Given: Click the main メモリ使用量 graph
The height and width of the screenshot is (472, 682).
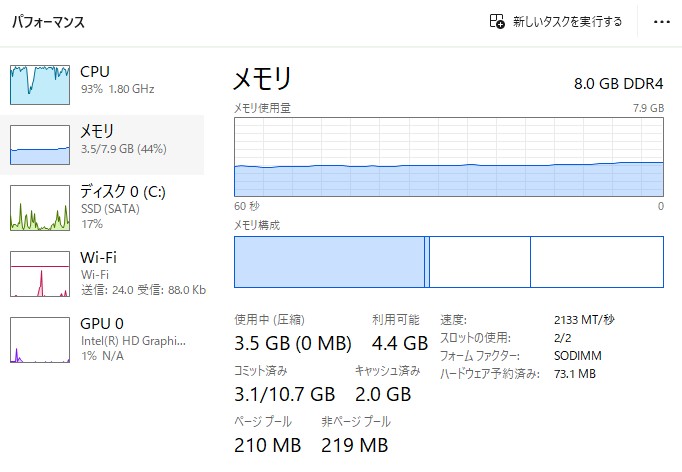Looking at the screenshot, I should 449,157.
